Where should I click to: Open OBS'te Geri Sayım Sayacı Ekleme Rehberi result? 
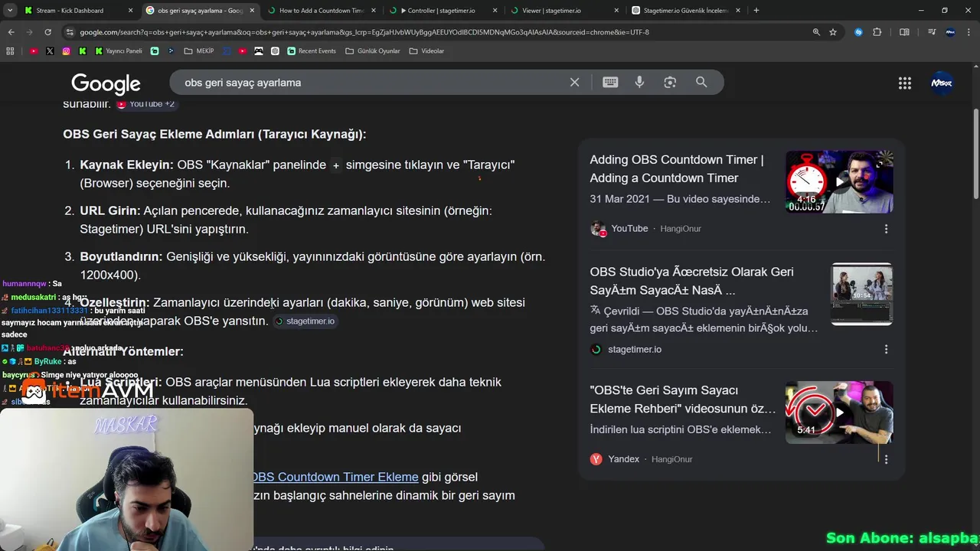[683, 399]
